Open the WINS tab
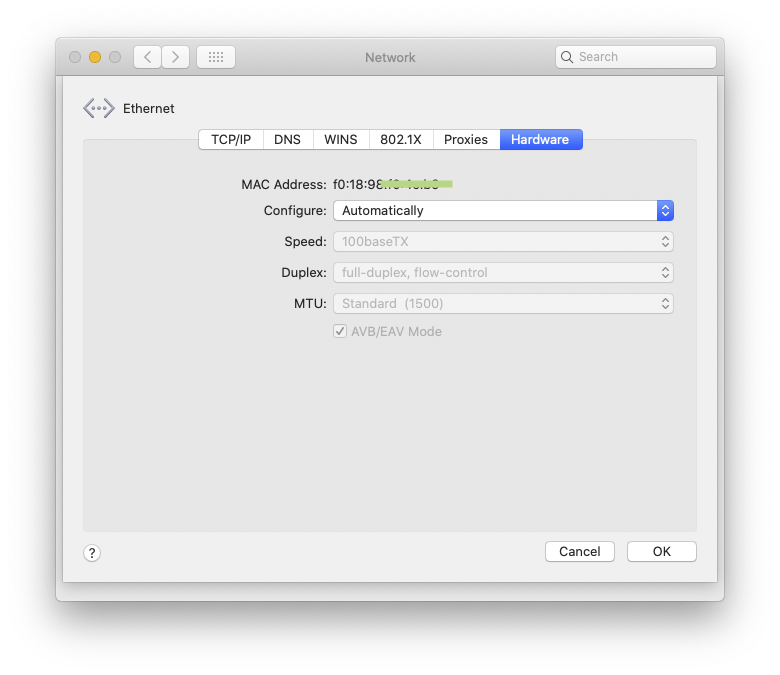 click(x=341, y=140)
